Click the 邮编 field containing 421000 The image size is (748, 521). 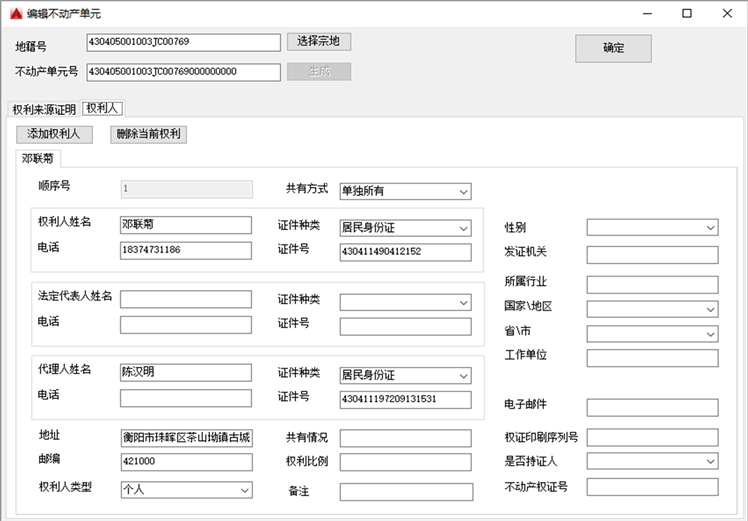186,462
